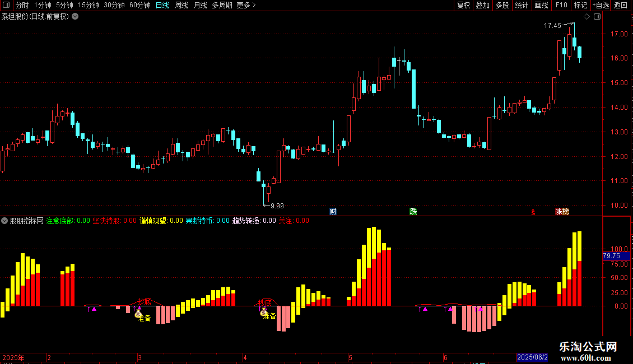Click the 返回 back button
The image size is (633, 364).
(x=621, y=5)
